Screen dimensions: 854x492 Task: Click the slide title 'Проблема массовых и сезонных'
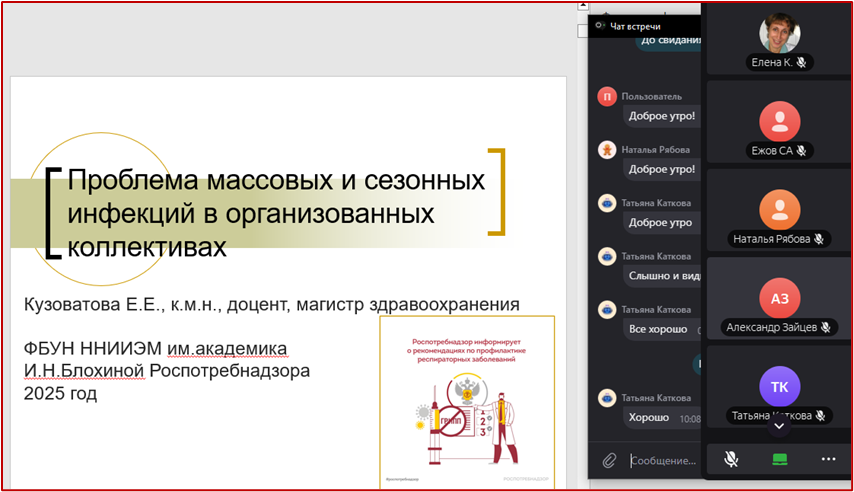pos(275,181)
